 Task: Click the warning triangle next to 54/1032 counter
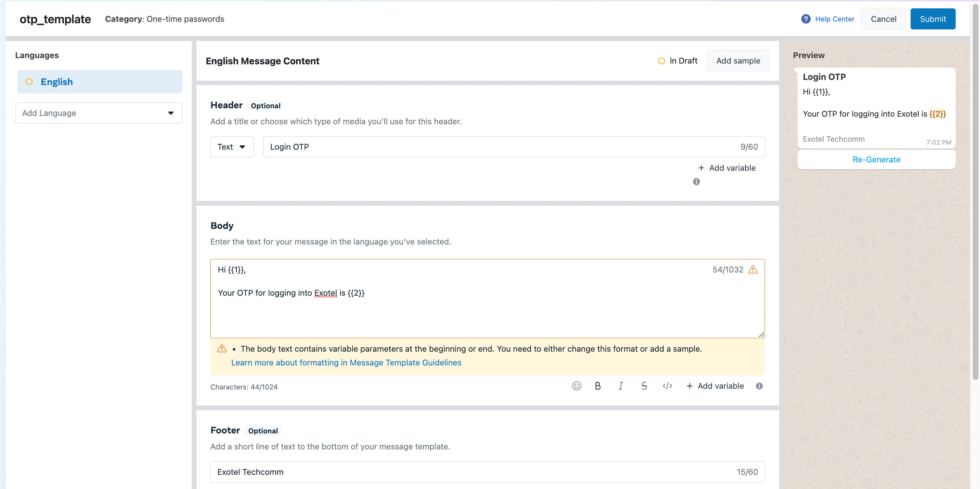tap(753, 270)
